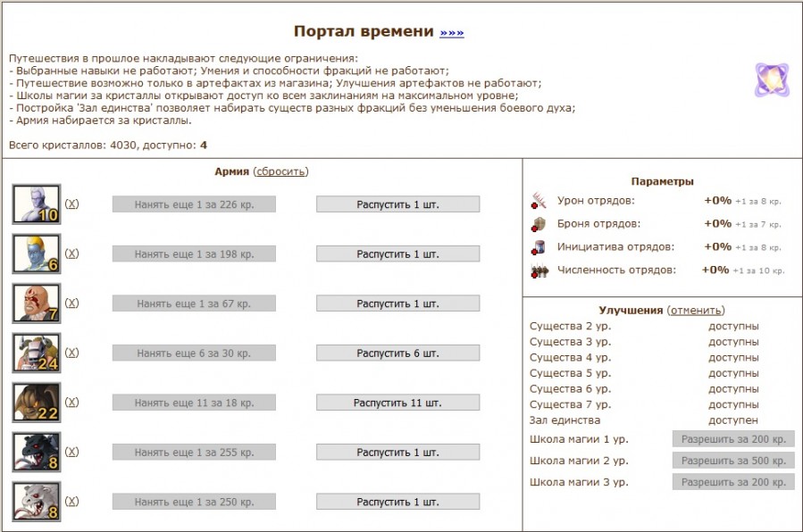The image size is (803, 532).
Task: Click Нанять еще 1 за 198 кр.
Action: pyautogui.click(x=194, y=254)
